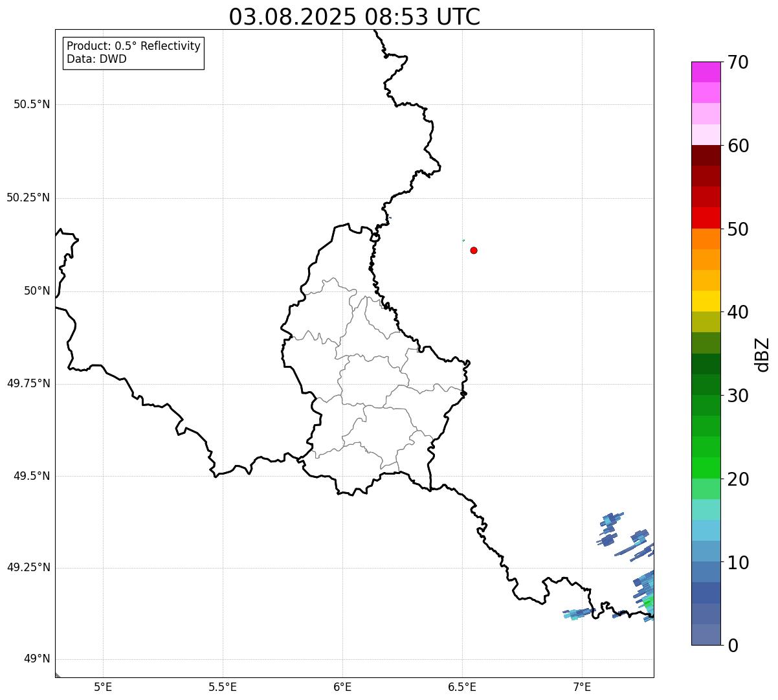
Task: Click the 6°E longitude label
Action: [x=342, y=687]
